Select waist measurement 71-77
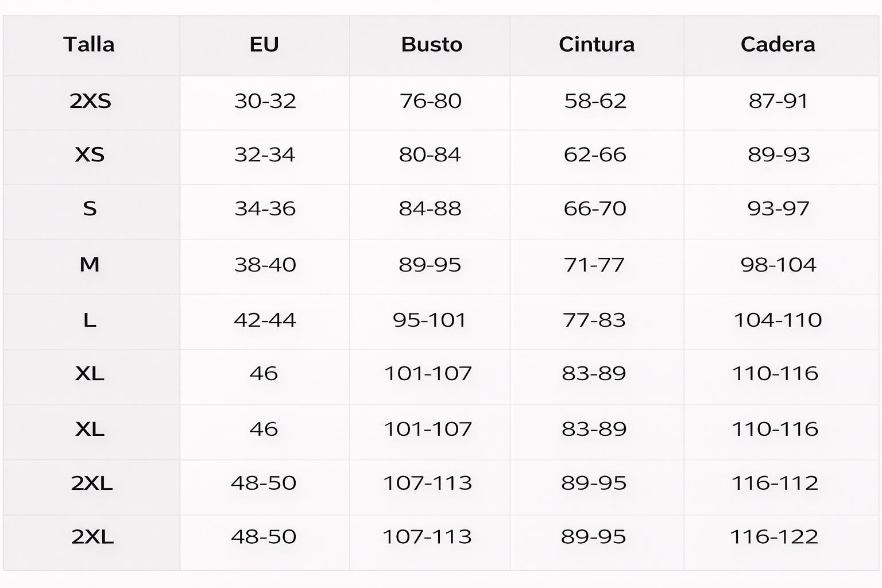The width and height of the screenshot is (882, 588). click(594, 265)
